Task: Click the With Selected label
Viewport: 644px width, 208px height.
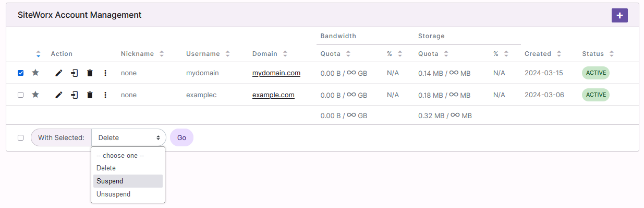Action: pyautogui.click(x=61, y=138)
